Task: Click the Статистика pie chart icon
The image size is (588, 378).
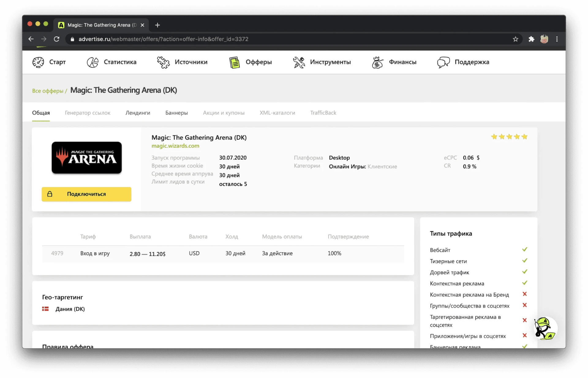Action: coord(92,62)
